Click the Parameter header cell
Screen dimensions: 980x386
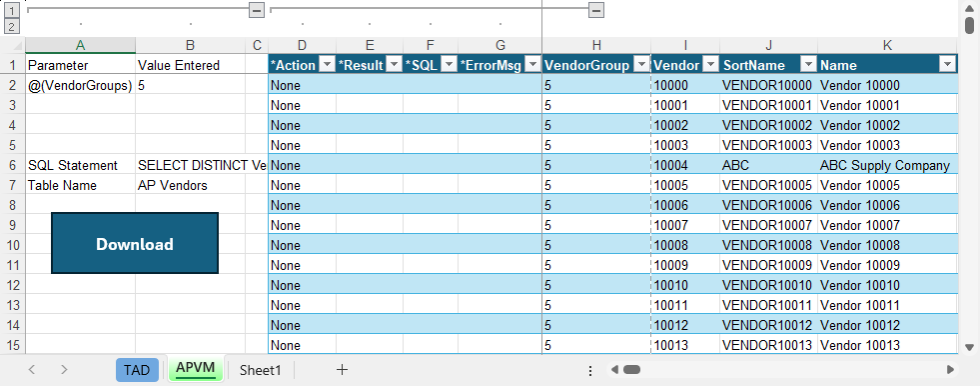point(80,65)
